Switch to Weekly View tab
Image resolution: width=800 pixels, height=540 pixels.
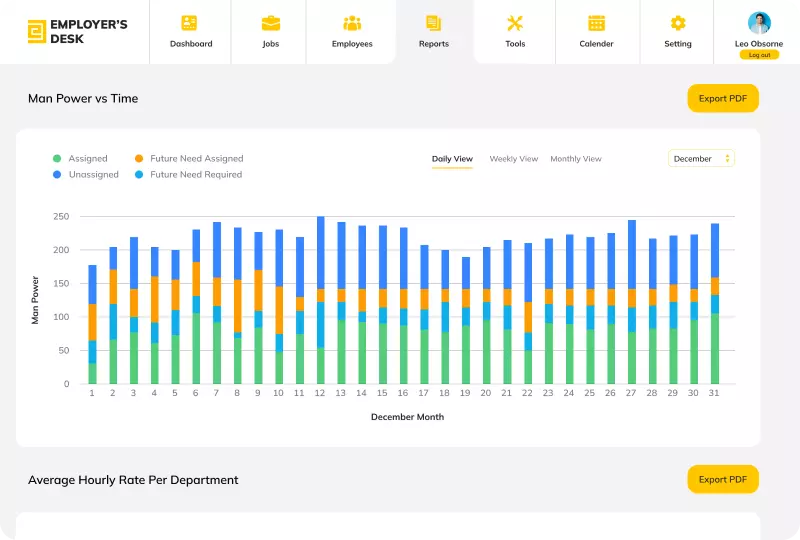(x=513, y=159)
